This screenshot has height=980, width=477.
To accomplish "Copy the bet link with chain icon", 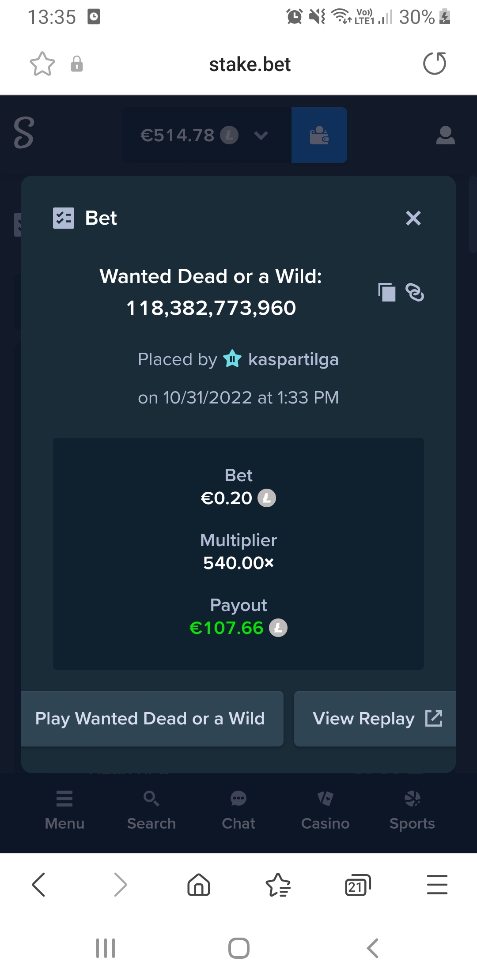I will point(415,292).
